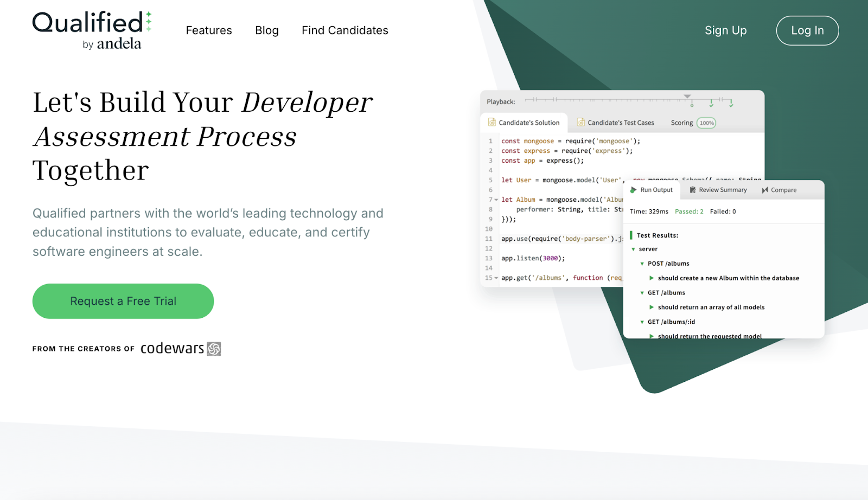This screenshot has height=500, width=868.
Task: Fold code at line 15
Action: pos(496,278)
